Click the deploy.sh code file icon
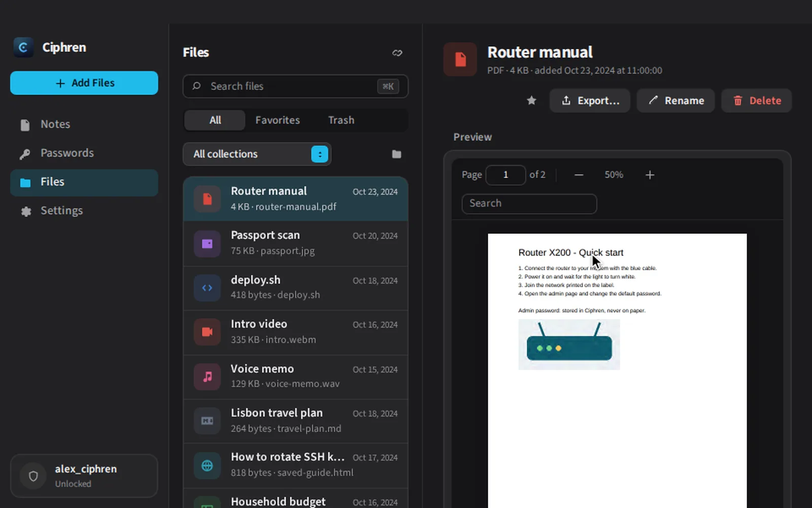Viewport: 812px width, 508px height. point(207,288)
